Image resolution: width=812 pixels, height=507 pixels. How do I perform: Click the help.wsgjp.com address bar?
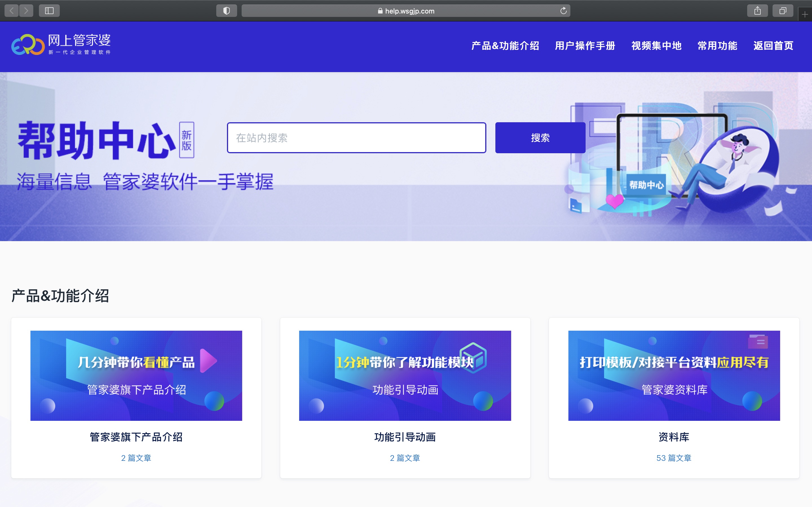(406, 11)
